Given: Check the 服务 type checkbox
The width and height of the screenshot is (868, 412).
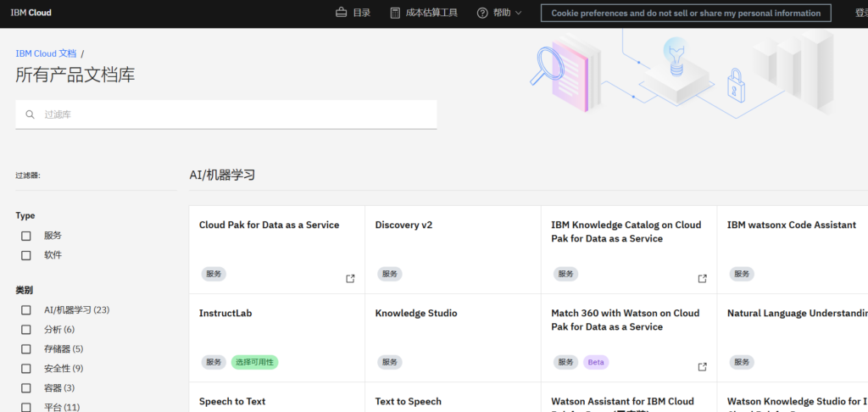Looking at the screenshot, I should pyautogui.click(x=26, y=236).
